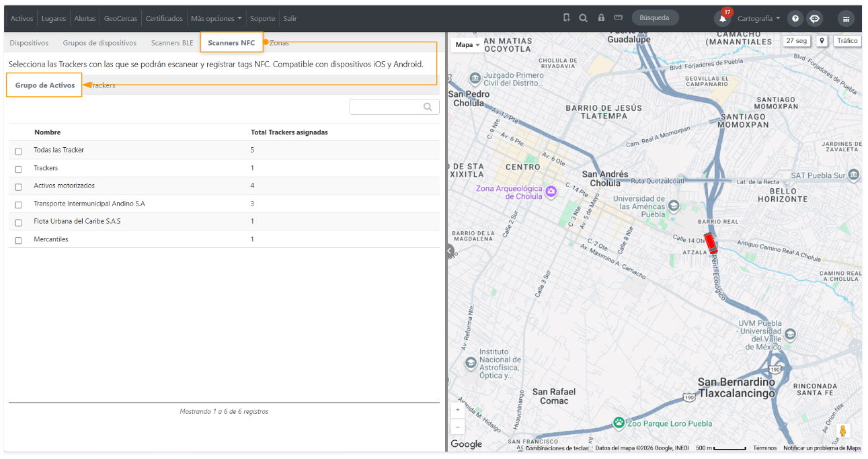This screenshot has width=868, height=459.
Task: Go to the GeoCercas menu
Action: [121, 18]
